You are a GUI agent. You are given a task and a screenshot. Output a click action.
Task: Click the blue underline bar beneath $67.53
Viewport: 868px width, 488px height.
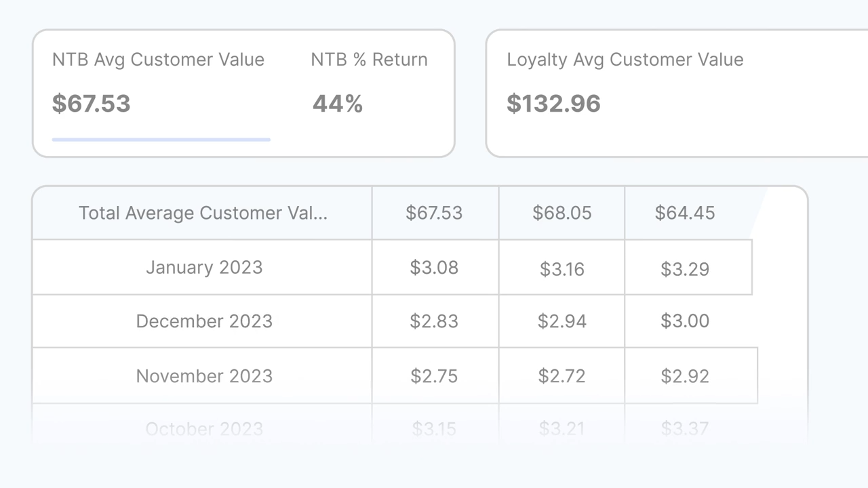click(161, 140)
